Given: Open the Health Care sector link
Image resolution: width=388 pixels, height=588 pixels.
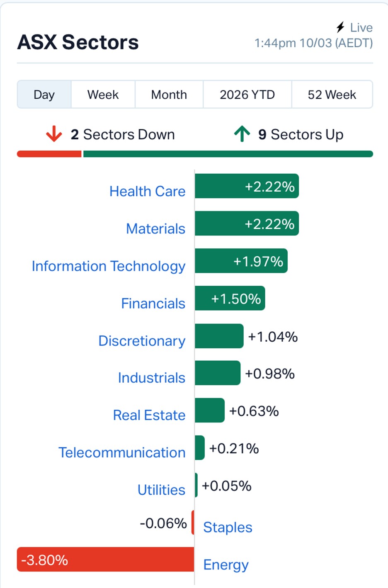Looking at the screenshot, I should click(x=147, y=191).
